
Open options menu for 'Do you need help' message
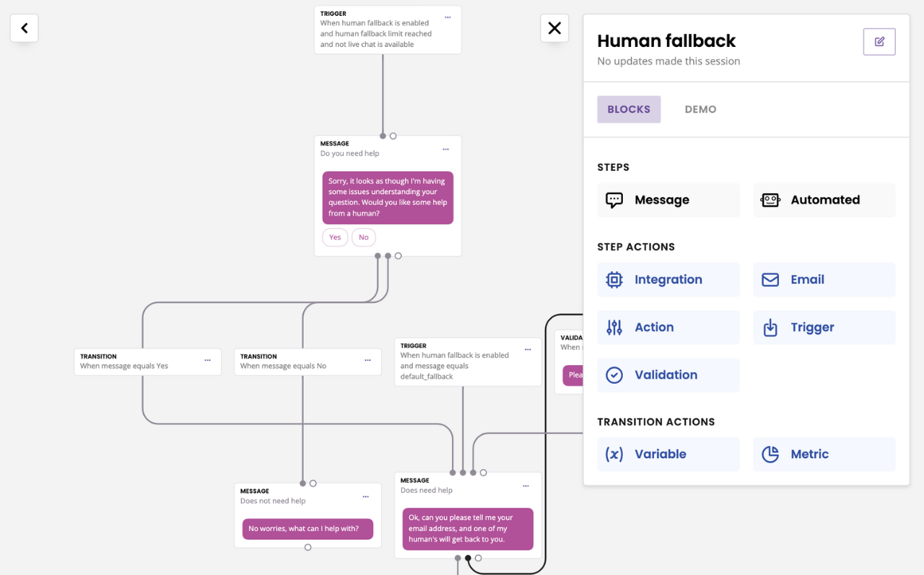(x=445, y=149)
